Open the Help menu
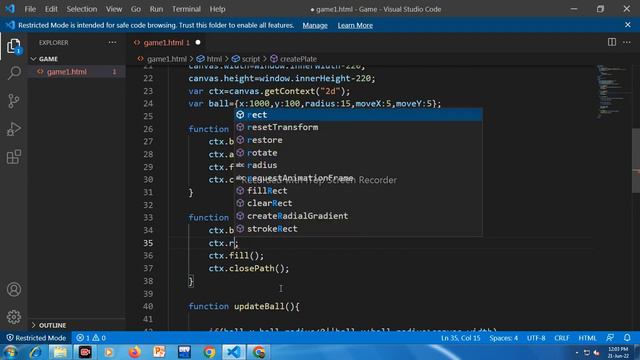This screenshot has width=640, height=360. coord(217,9)
